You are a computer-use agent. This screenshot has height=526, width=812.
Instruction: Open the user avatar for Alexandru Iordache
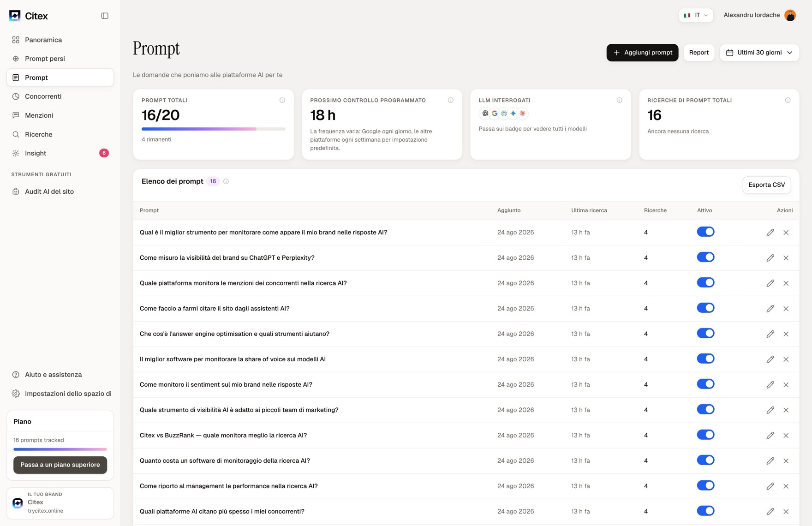790,15
